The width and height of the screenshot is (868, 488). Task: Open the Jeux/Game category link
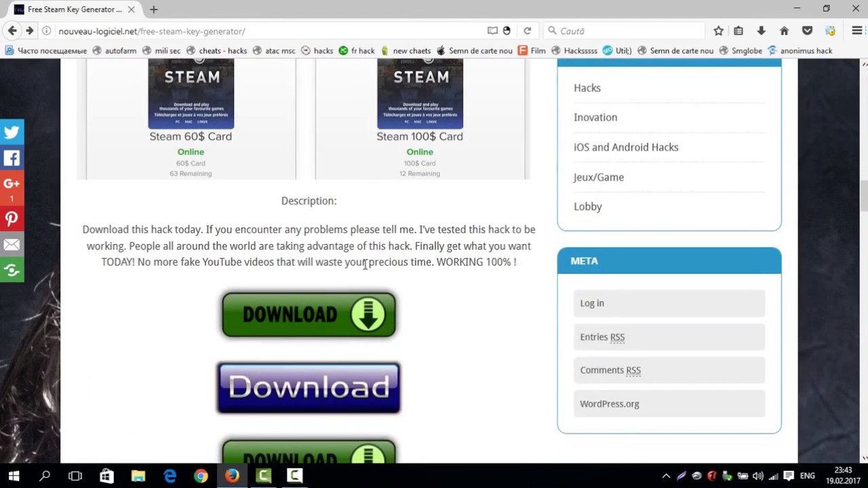599,177
